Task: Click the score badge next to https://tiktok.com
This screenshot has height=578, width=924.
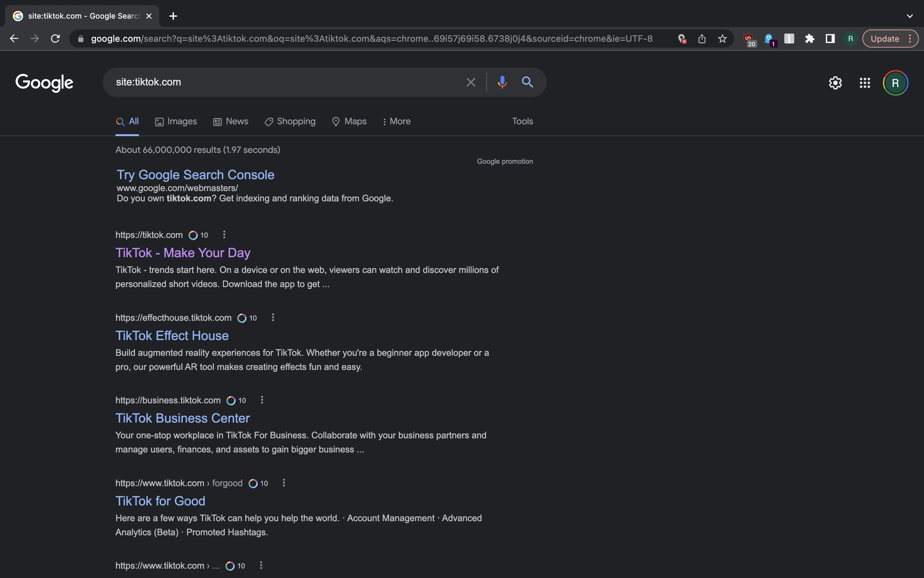Action: point(199,235)
